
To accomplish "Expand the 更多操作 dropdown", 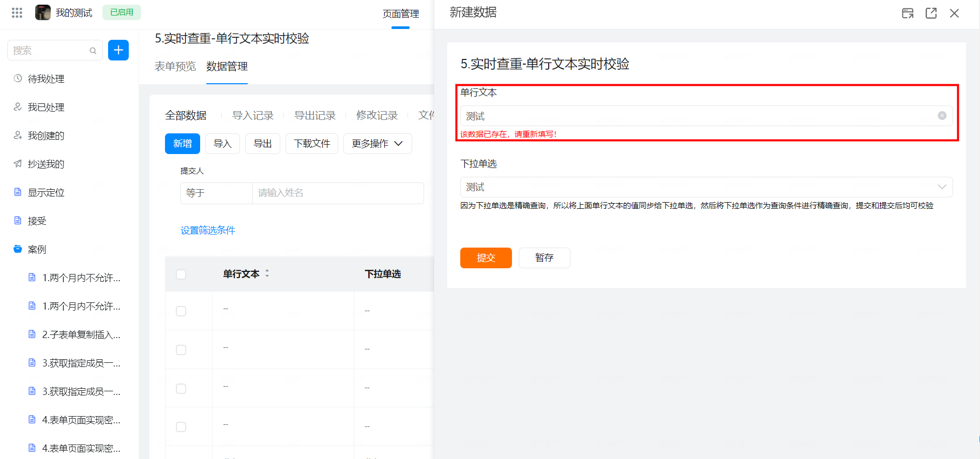I will click(x=378, y=144).
